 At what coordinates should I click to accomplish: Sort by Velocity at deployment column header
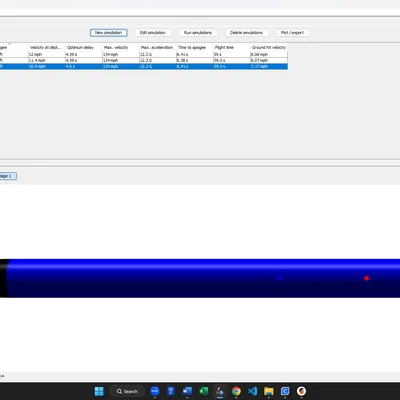pyautogui.click(x=46, y=47)
